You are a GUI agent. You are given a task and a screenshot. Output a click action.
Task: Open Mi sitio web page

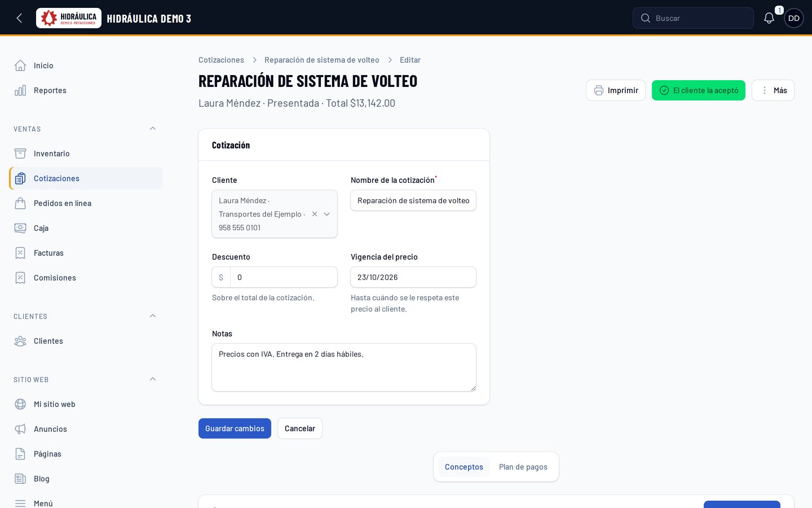[86, 404]
